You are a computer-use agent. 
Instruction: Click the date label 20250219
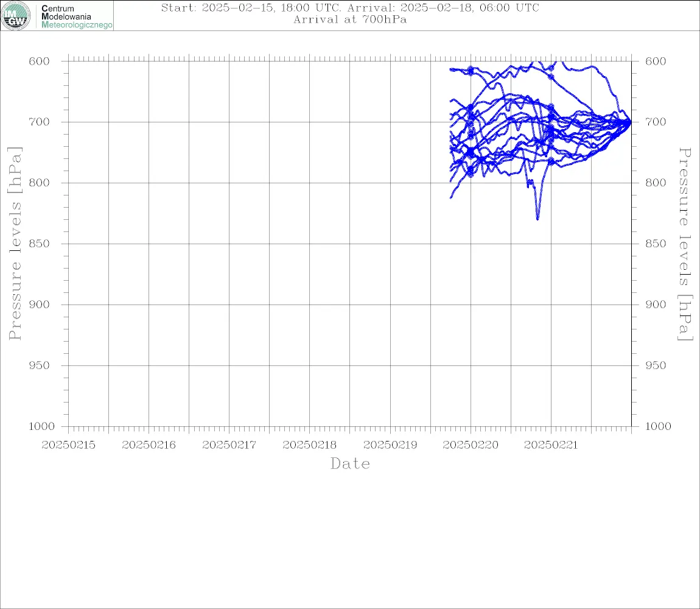(x=390, y=445)
